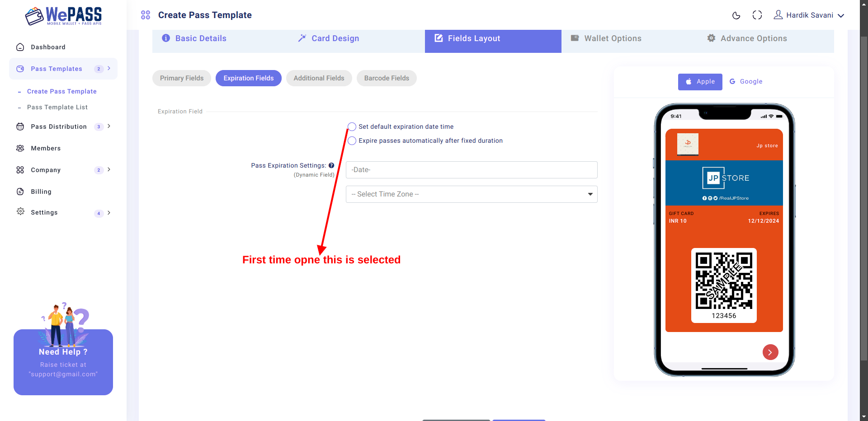Toggle dark mode moon icon
Viewport: 868px width, 421px height.
[736, 15]
